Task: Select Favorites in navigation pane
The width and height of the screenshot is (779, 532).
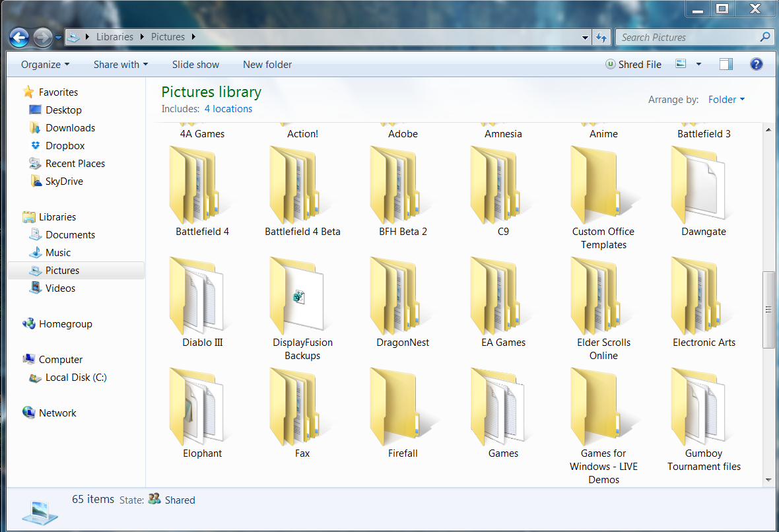Action: click(x=58, y=92)
